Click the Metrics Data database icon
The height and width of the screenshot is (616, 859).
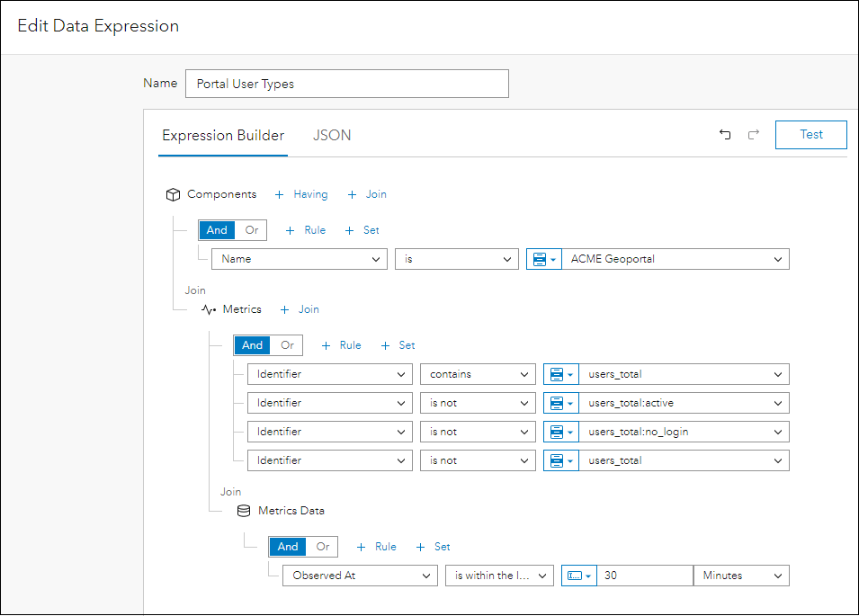tap(244, 511)
